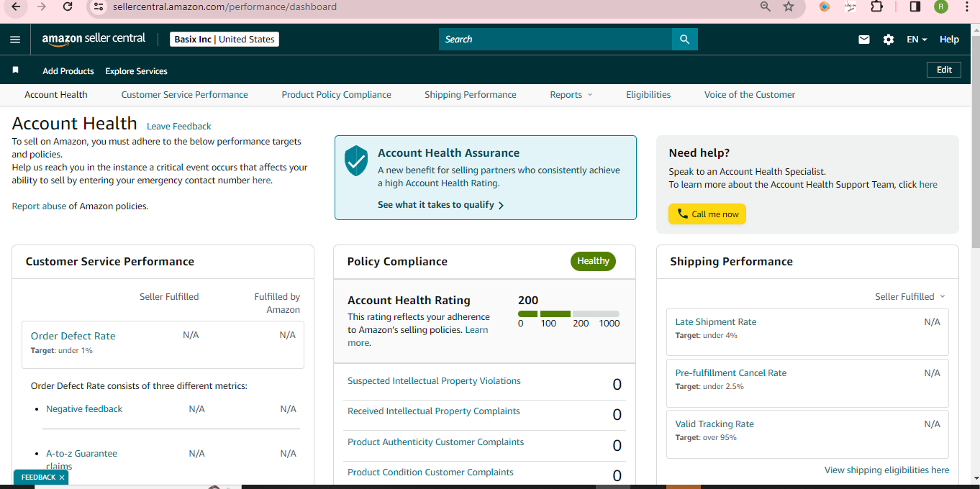The width and height of the screenshot is (980, 489).
Task: Open the Eligibilities tab
Action: coord(648,95)
